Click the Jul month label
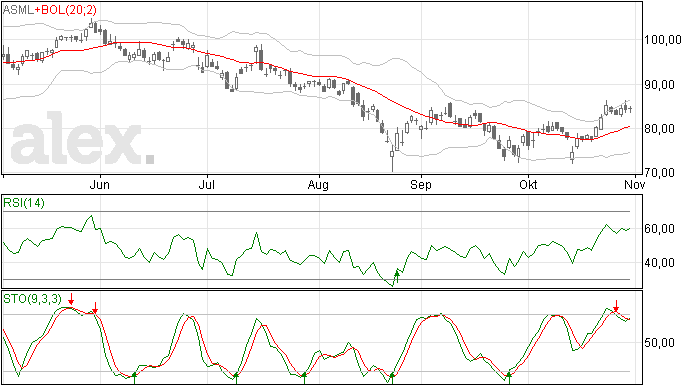 [207, 184]
